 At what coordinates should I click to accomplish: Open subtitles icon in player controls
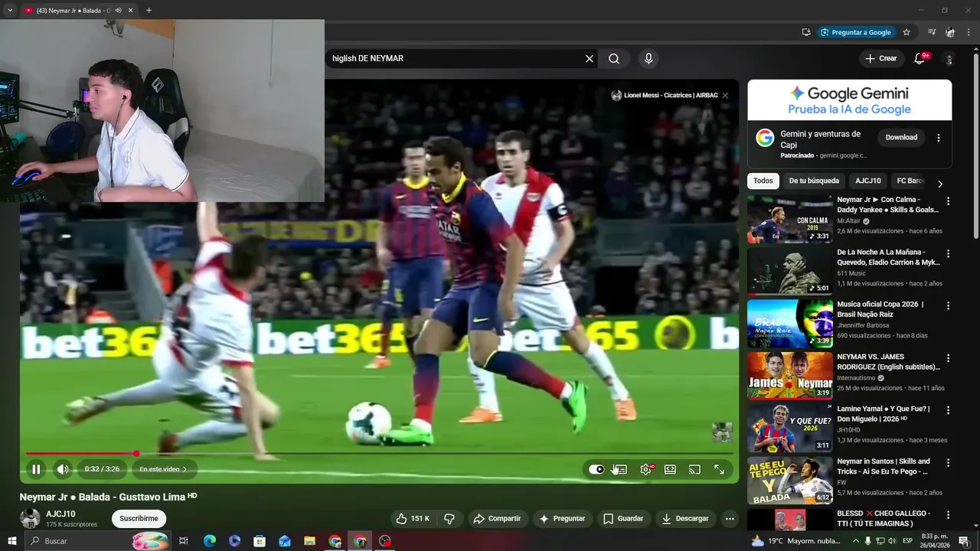(620, 470)
